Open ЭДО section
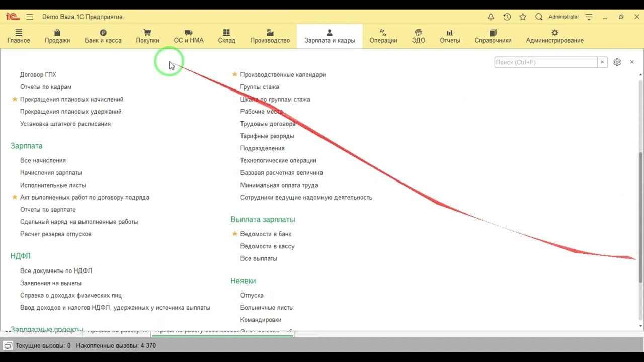 pyautogui.click(x=419, y=36)
